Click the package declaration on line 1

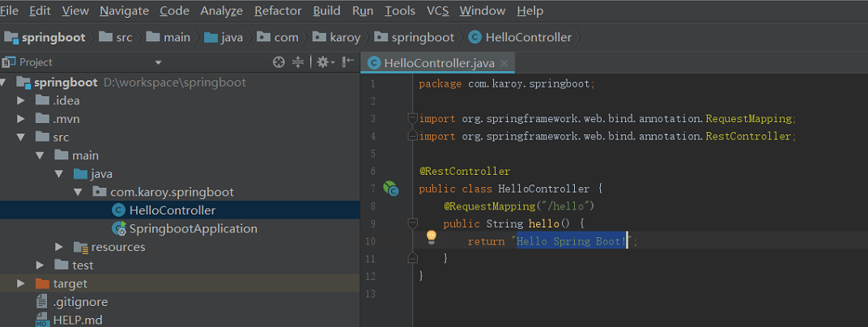507,84
